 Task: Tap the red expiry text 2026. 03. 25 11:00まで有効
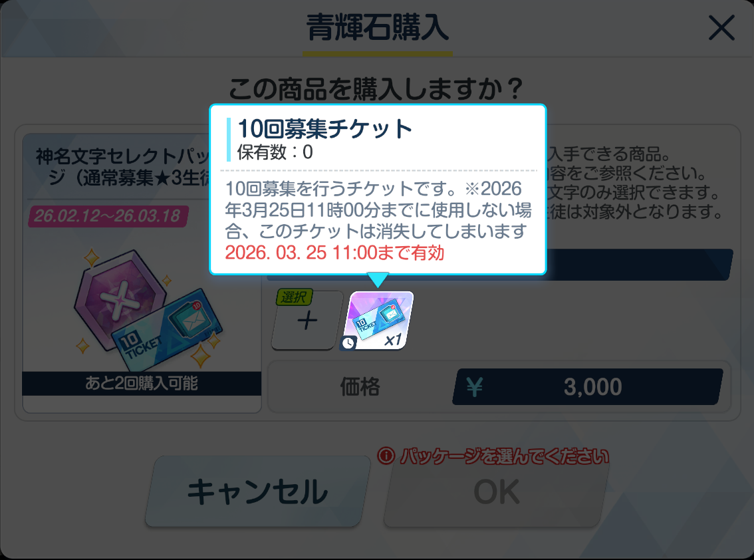[334, 253]
